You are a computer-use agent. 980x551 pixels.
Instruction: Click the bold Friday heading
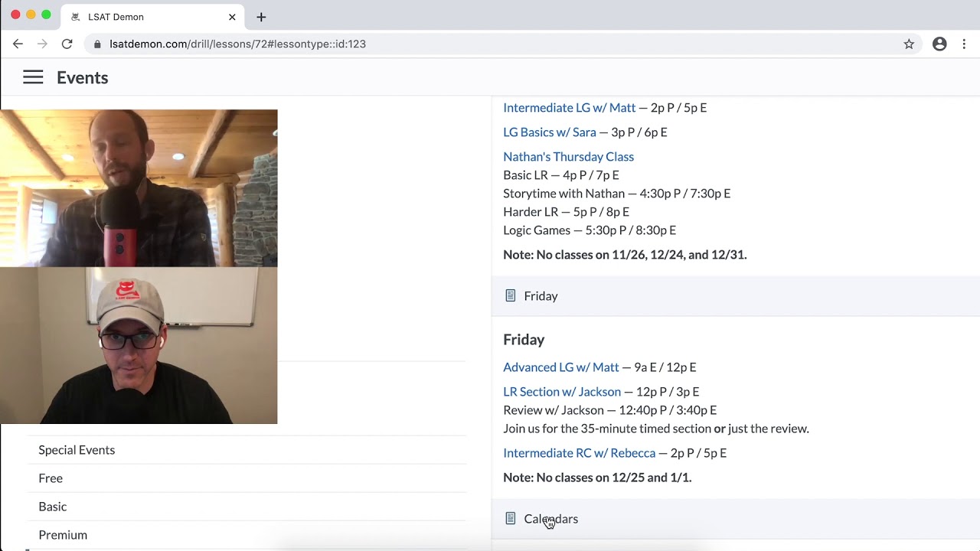(524, 340)
